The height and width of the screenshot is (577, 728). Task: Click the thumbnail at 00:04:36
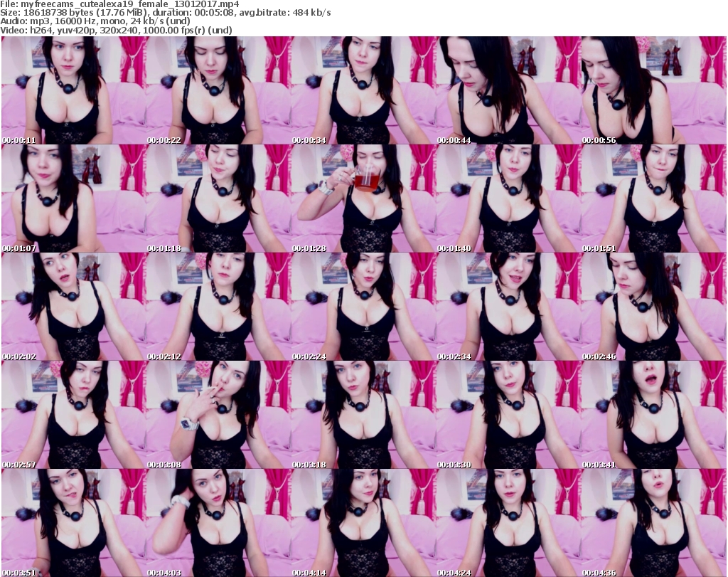(654, 523)
